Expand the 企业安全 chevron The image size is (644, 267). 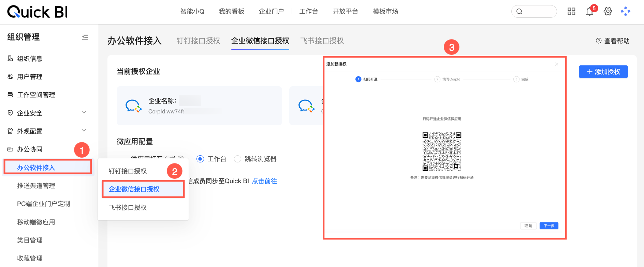(x=84, y=112)
